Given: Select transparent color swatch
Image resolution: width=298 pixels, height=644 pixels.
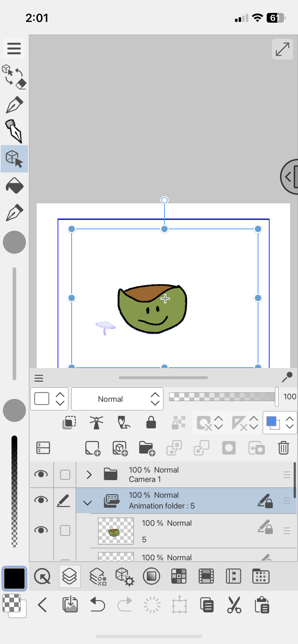Looking at the screenshot, I should tap(12, 603).
